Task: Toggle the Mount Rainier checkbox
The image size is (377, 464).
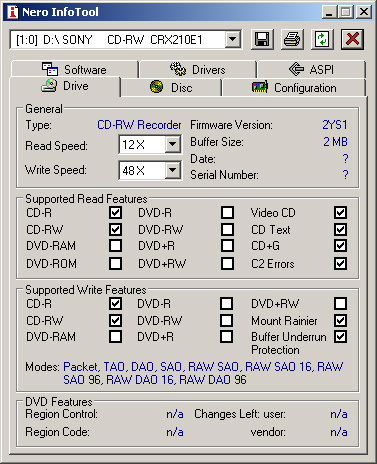Action: click(340, 320)
